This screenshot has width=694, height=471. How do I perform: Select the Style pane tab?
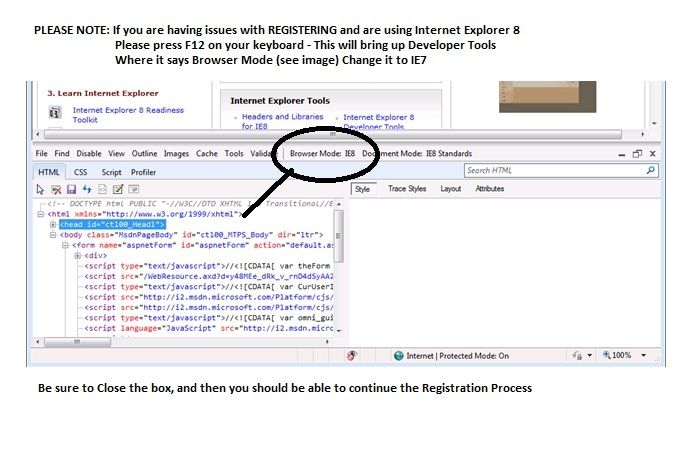point(363,189)
